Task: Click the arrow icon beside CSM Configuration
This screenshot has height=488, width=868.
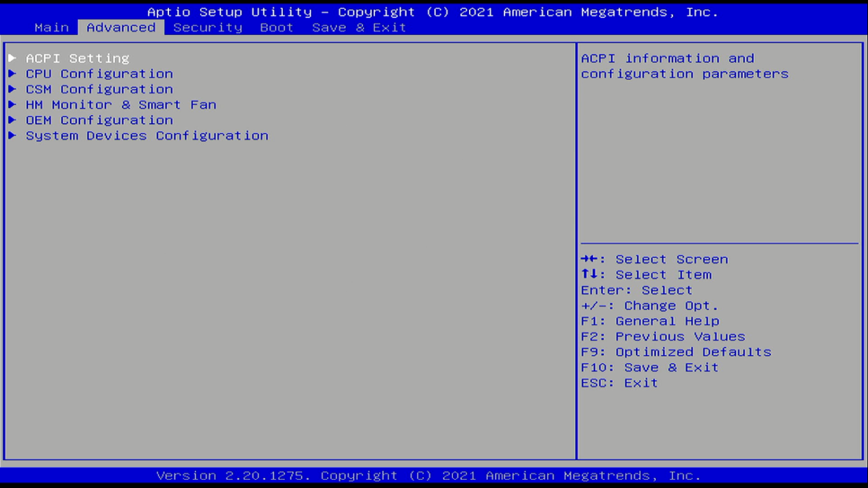Action: 12,90
